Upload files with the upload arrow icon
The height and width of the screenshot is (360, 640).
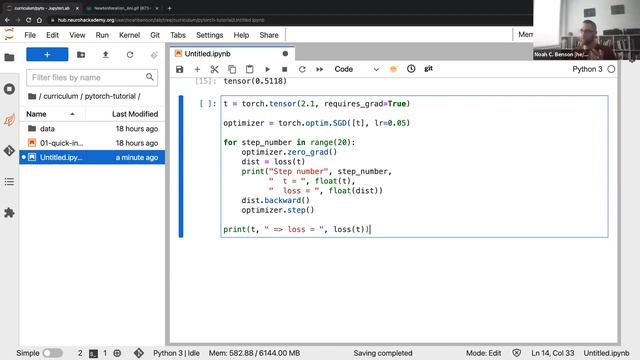tap(105, 54)
